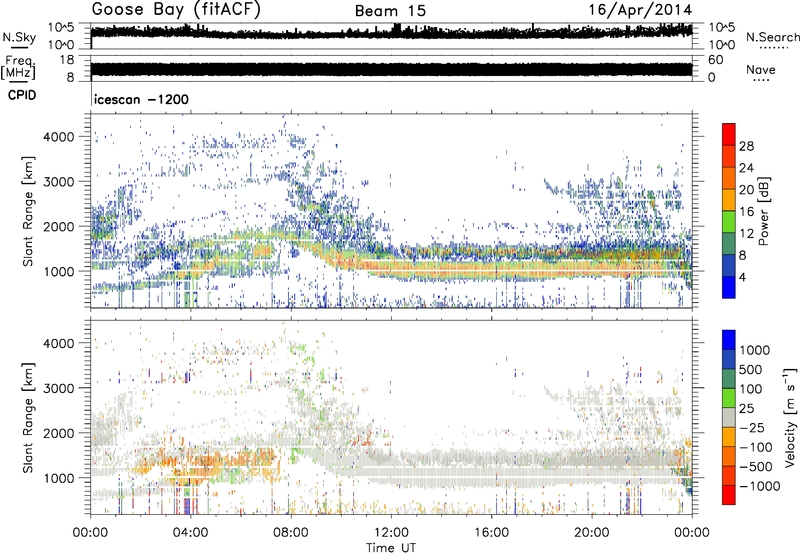Select the N.Sky legend label
800x554 pixels.
pos(19,37)
